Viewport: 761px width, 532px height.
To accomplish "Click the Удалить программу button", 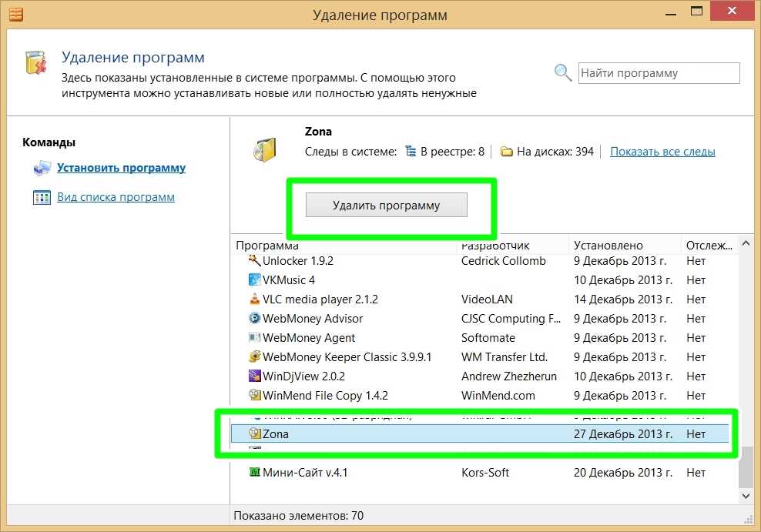I will (386, 206).
